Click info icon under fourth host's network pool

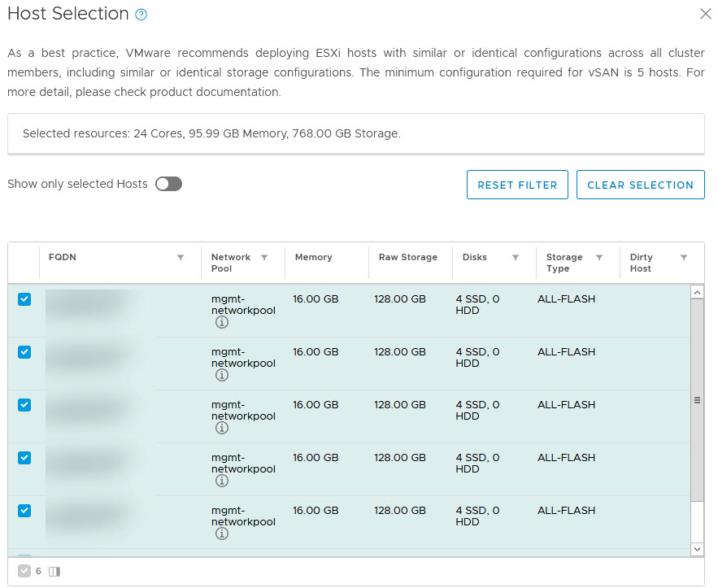click(x=221, y=481)
